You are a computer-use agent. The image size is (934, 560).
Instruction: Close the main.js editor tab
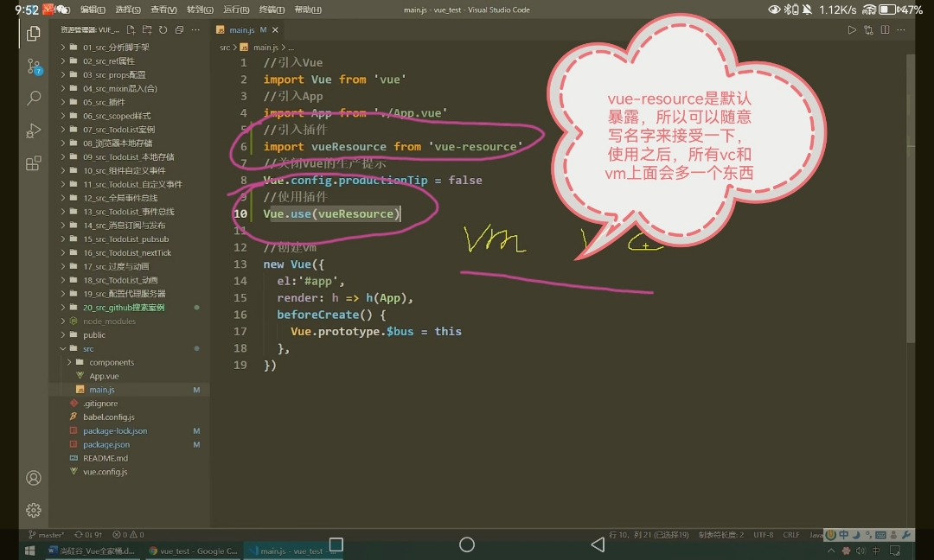click(x=275, y=29)
